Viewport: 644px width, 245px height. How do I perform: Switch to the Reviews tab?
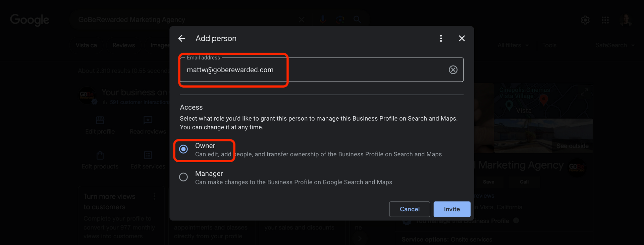[x=124, y=45]
